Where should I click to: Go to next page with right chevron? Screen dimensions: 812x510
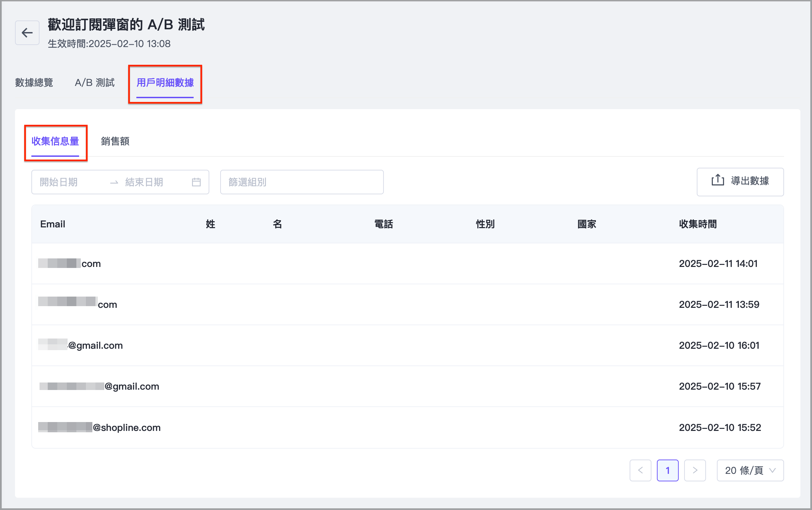pos(695,470)
